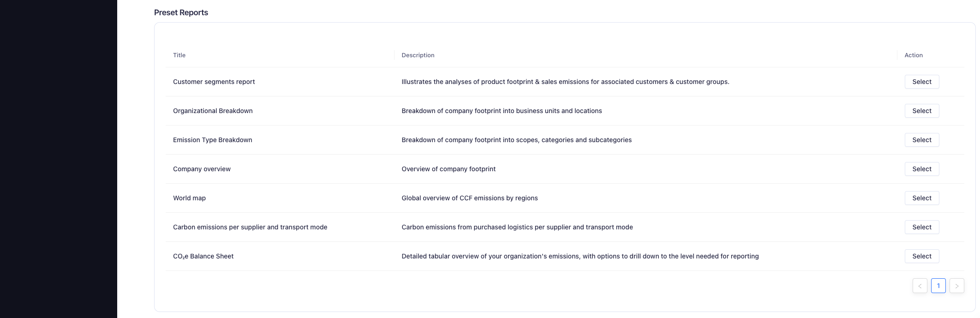Screen dimensions: 980x318
Task: Click the Action column header
Action: [913, 55]
